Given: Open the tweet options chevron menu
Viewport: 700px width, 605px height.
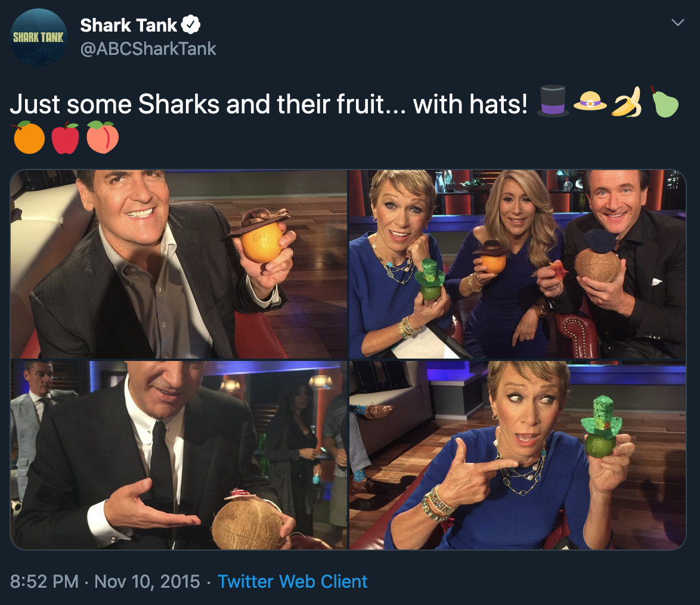Looking at the screenshot, I should point(677,23).
